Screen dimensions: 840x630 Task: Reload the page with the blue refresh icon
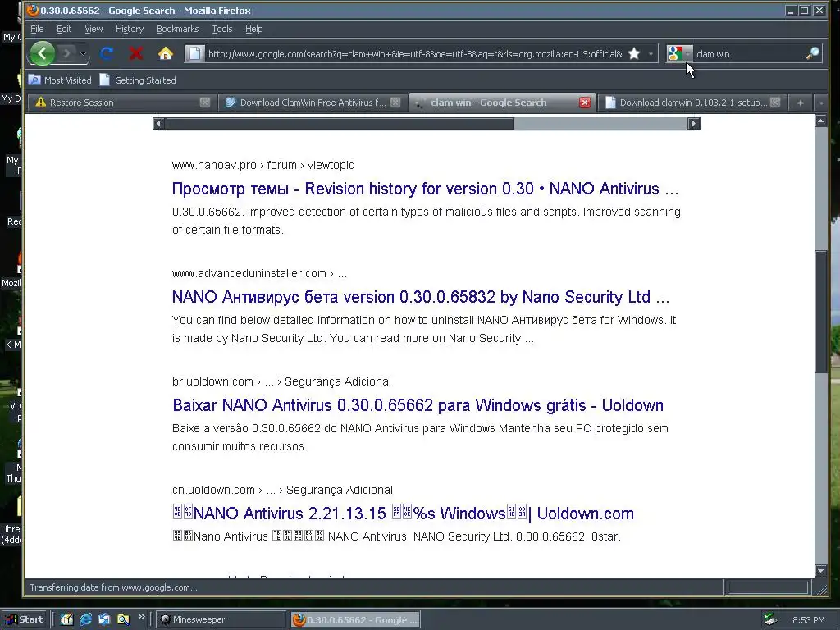(107, 53)
